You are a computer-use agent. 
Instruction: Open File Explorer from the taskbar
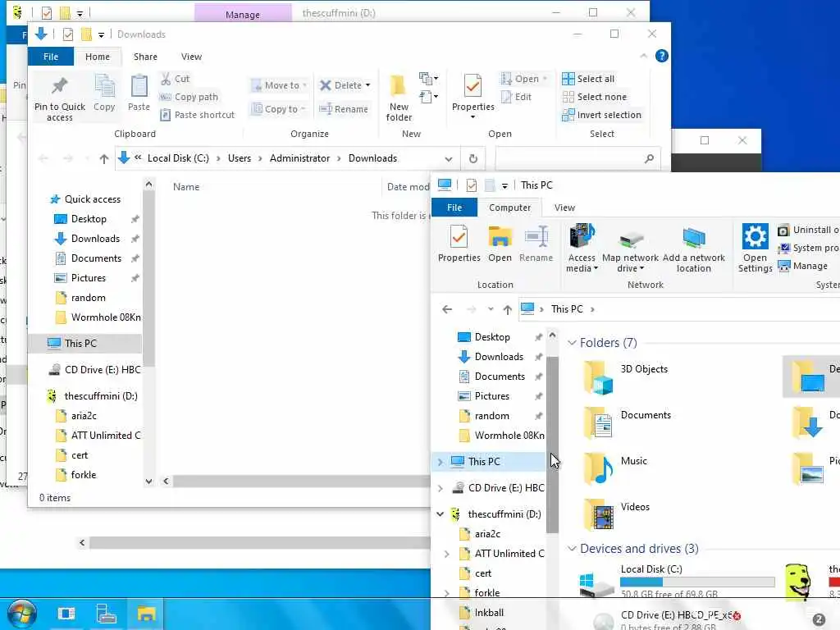[x=146, y=614]
